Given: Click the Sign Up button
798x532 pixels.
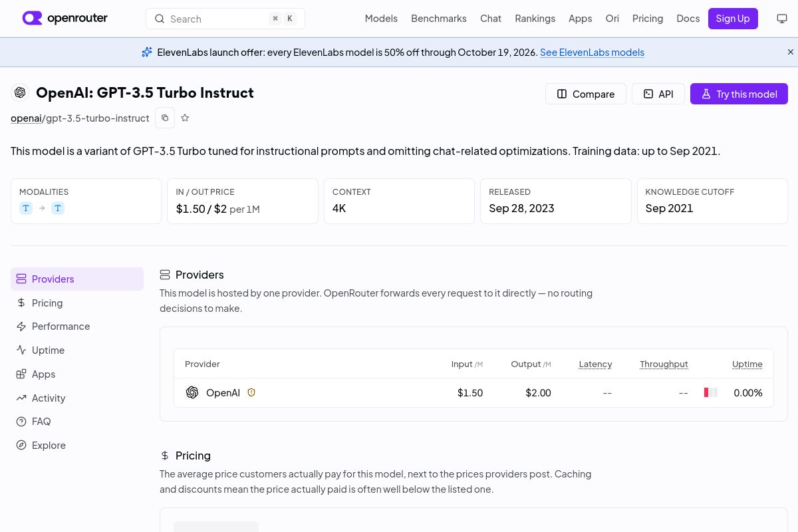Looking at the screenshot, I should click(x=733, y=19).
